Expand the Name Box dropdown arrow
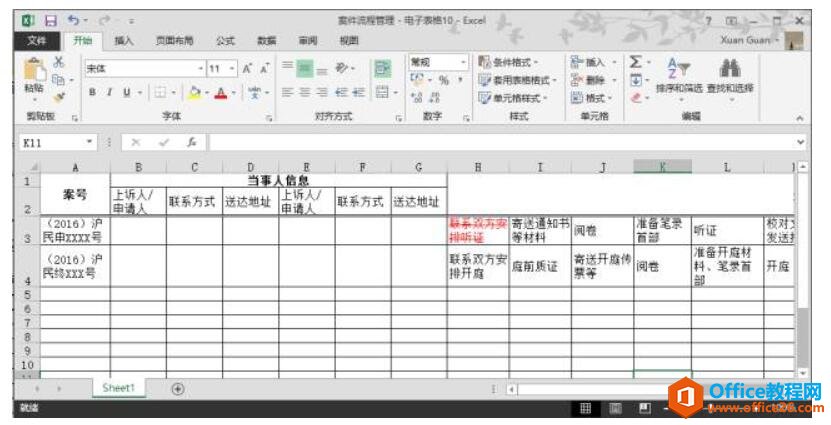831x425 pixels. 90,142
